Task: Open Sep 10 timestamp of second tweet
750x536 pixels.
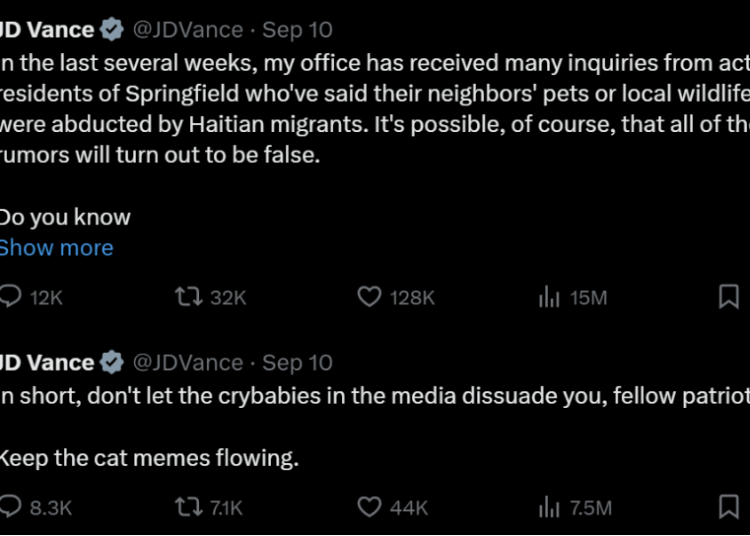Action: (297, 362)
